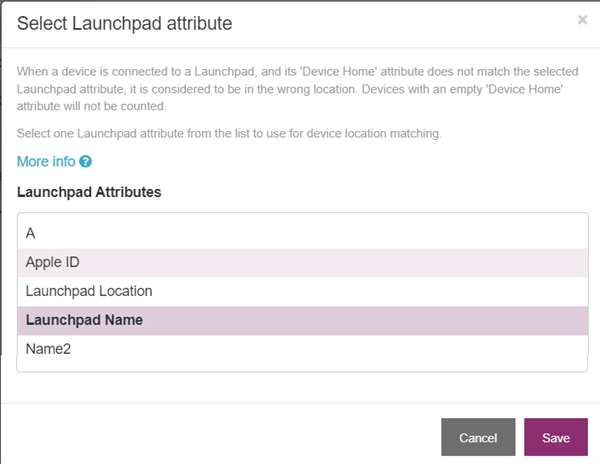The image size is (600, 464).
Task: Pick the Name2 attribute
Action: [x=302, y=349]
